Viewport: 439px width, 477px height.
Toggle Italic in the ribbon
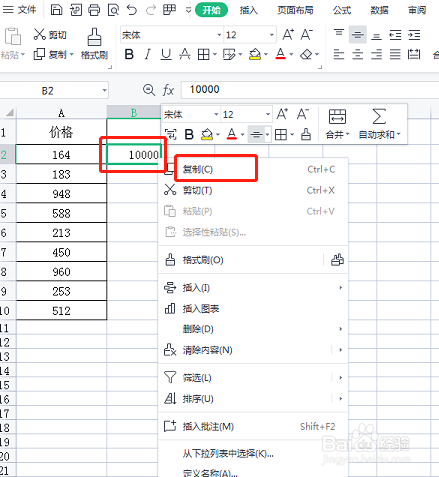147,54
